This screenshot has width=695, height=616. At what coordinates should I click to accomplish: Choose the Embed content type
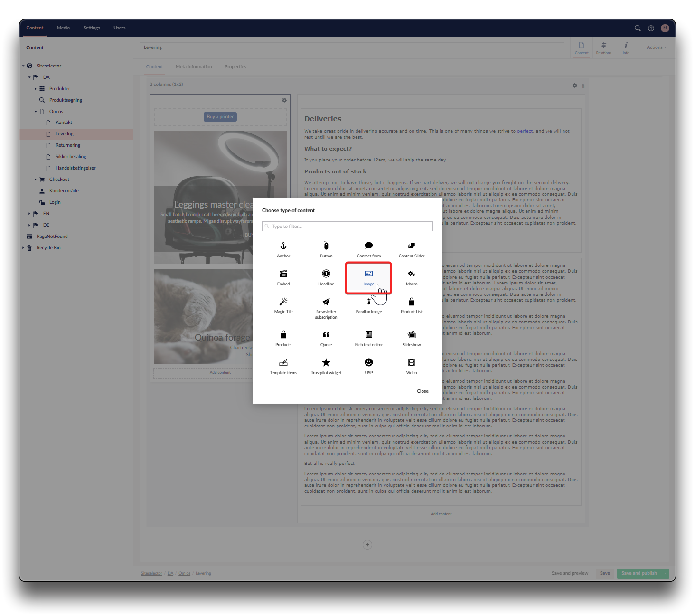tap(283, 277)
